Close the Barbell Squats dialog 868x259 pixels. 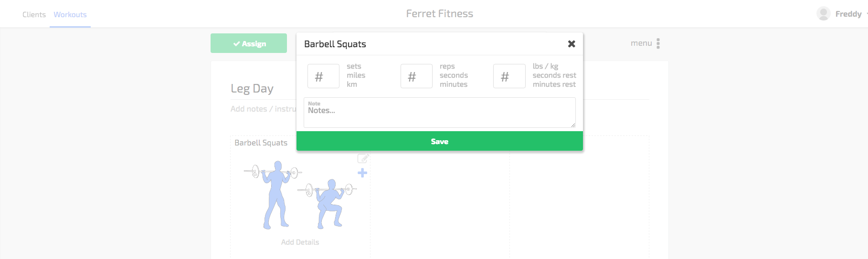coord(572,44)
